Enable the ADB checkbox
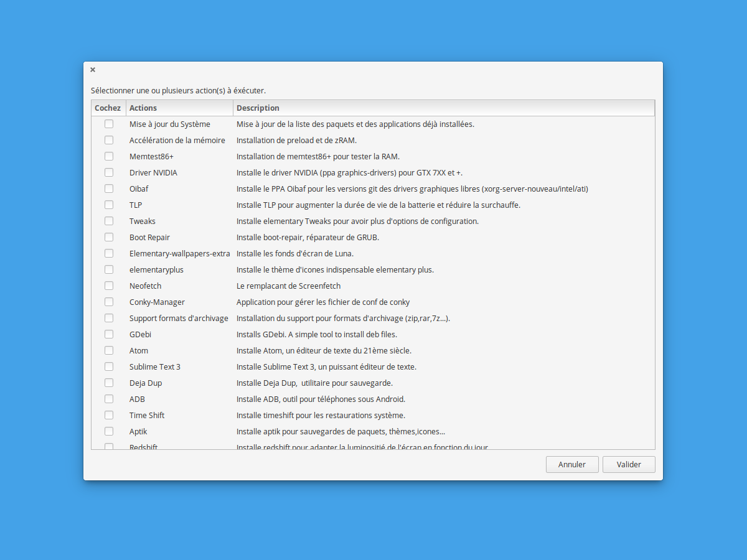This screenshot has width=747, height=560. 109,399
